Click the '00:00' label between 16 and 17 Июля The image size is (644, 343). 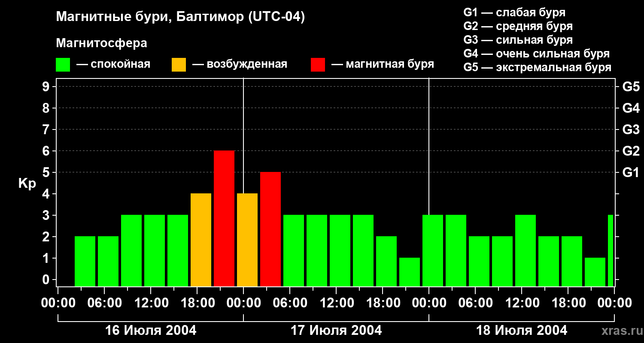243,303
